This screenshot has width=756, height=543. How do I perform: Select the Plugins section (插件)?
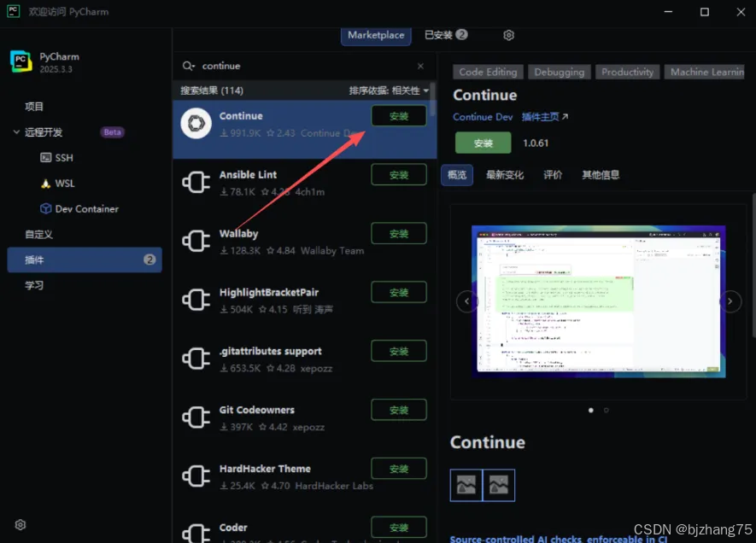(85, 260)
